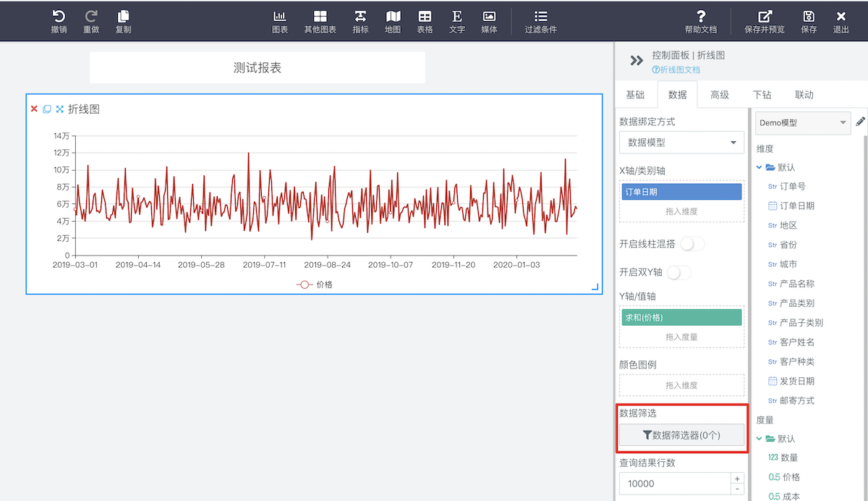This screenshot has width=868, height=501.
Task: Switch to the 联动 tab
Action: [804, 95]
